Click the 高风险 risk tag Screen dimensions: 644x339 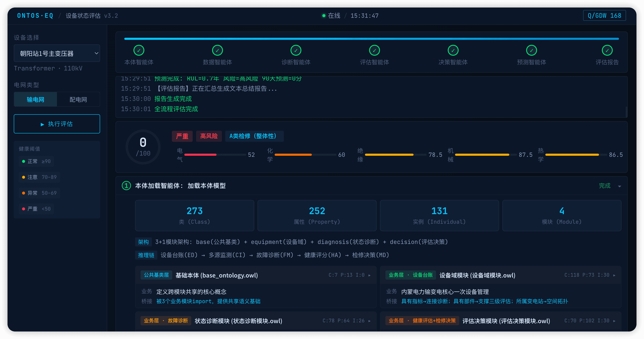(209, 136)
